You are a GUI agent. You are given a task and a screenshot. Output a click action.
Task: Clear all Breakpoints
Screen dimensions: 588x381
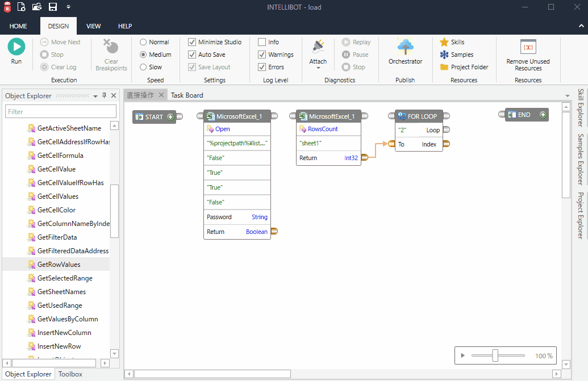pyautogui.click(x=110, y=54)
